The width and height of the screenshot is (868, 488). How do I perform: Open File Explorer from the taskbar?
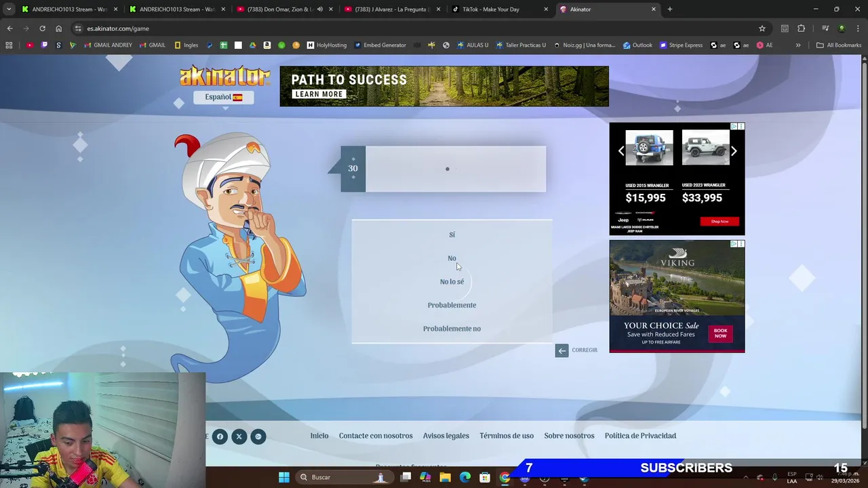point(446,477)
